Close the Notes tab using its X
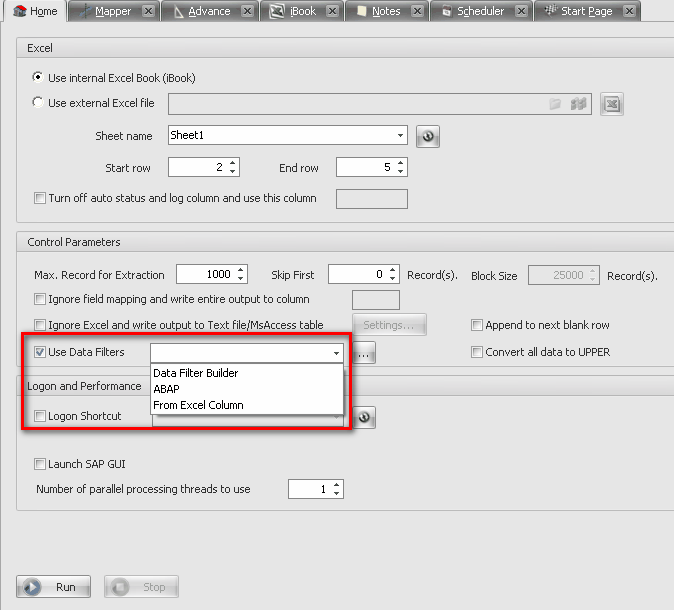The width and height of the screenshot is (674, 610). point(418,11)
